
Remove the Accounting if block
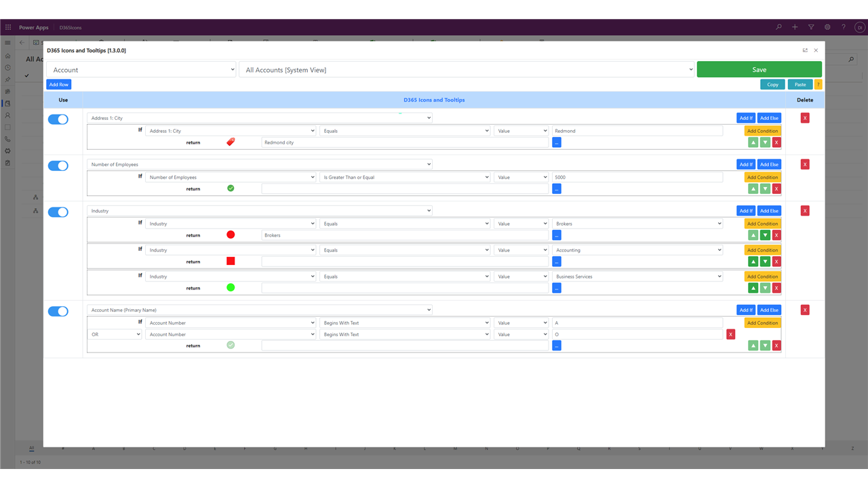coord(776,262)
